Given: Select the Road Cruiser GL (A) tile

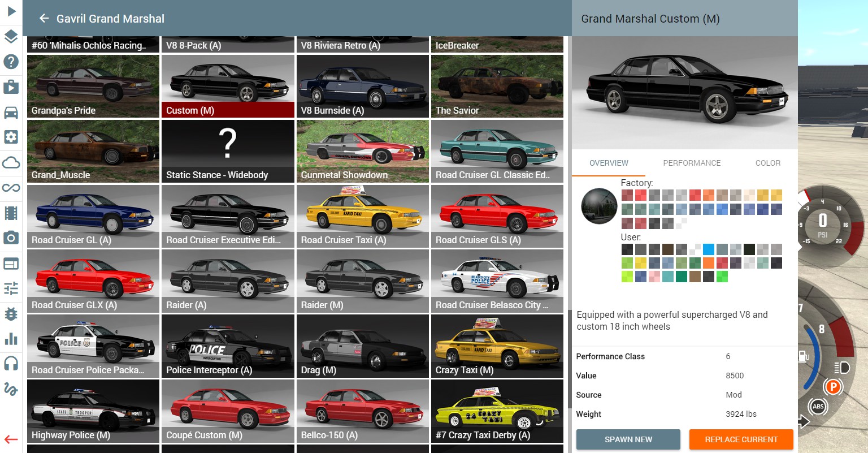Looking at the screenshot, I should pyautogui.click(x=93, y=216).
